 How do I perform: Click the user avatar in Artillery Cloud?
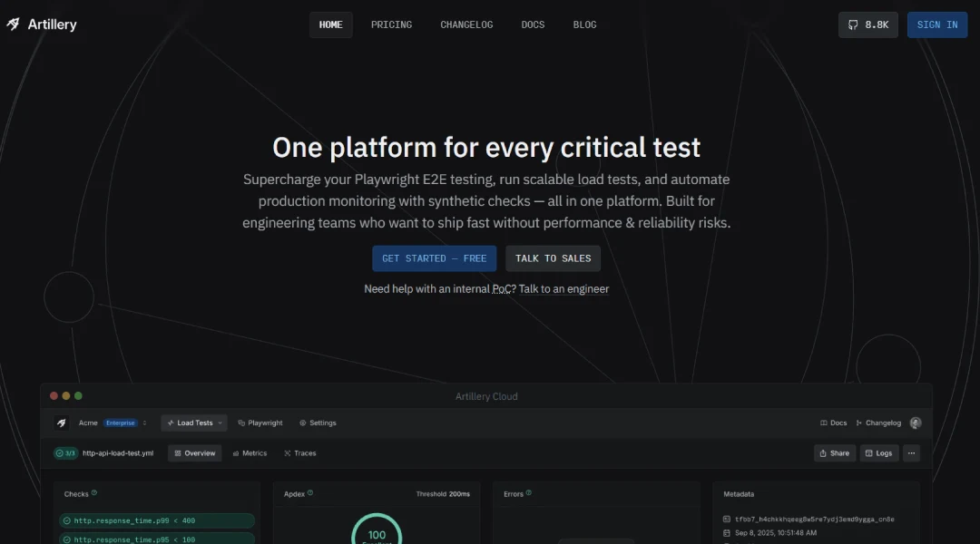click(916, 423)
